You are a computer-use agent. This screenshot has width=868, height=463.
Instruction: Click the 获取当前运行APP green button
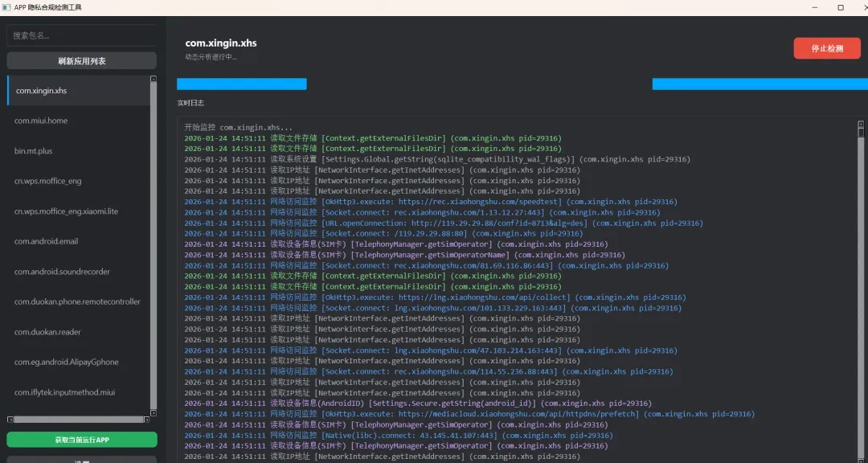(x=81, y=440)
